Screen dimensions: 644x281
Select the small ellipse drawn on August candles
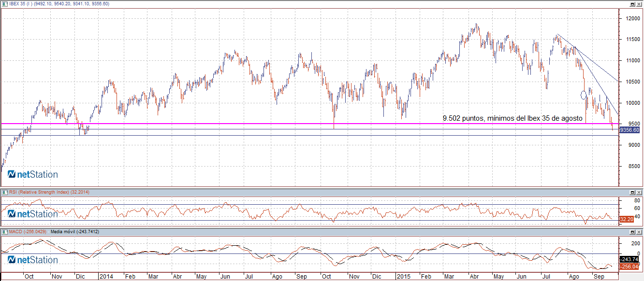(x=584, y=95)
